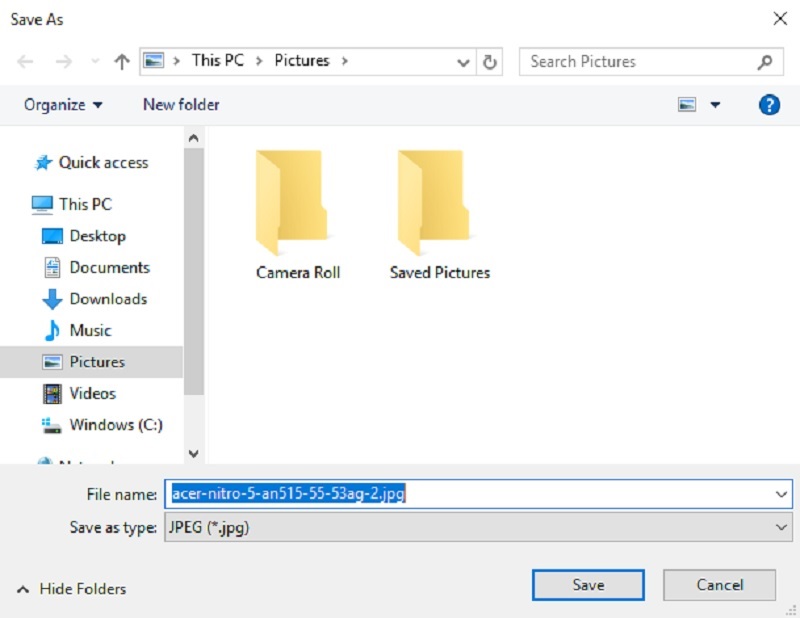Open the view options dropdown arrow

(715, 104)
